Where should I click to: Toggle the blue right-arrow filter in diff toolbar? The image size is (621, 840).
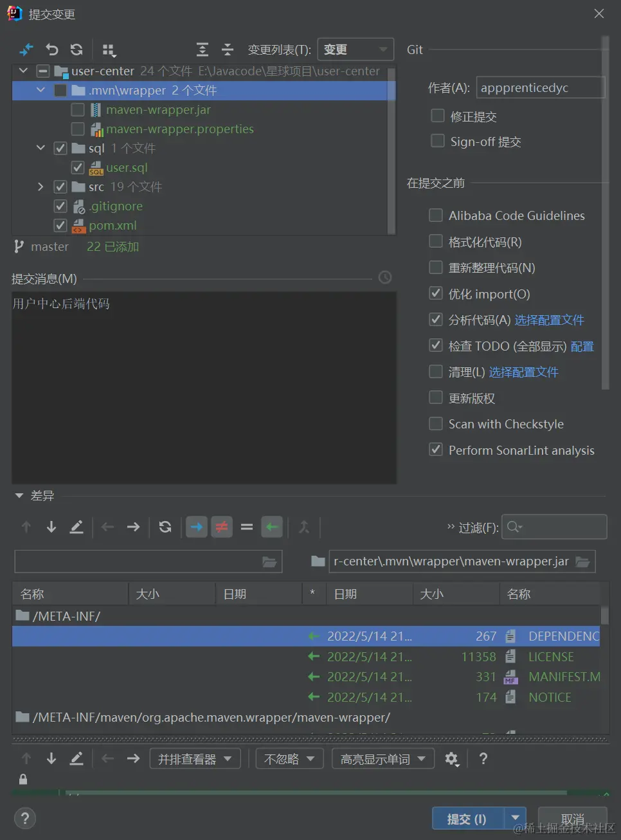[x=197, y=527]
